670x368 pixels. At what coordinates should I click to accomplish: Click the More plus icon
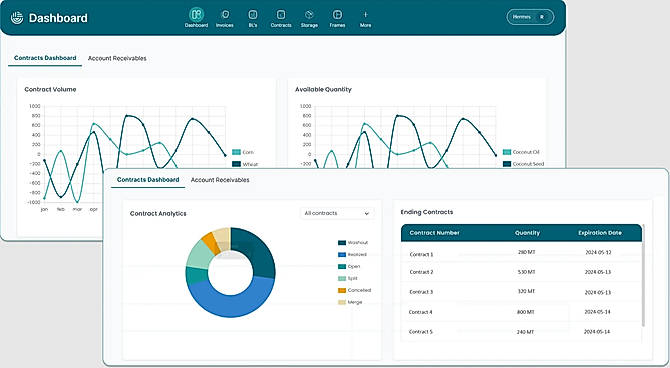[365, 15]
